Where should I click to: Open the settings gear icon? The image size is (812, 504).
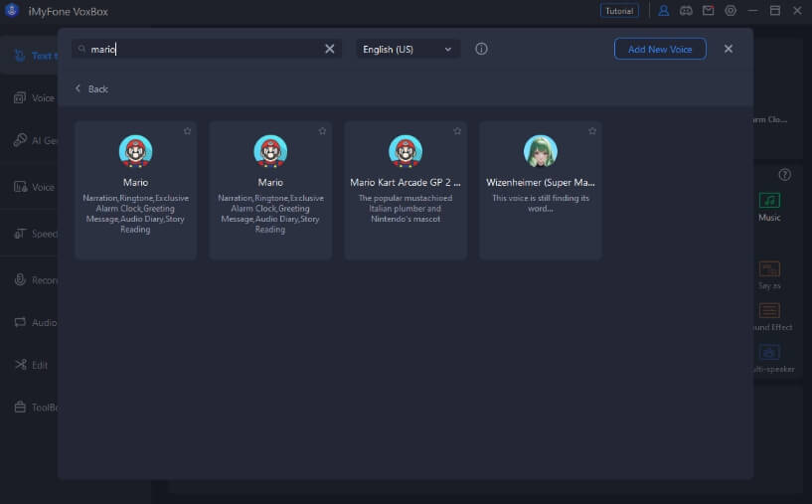731,11
